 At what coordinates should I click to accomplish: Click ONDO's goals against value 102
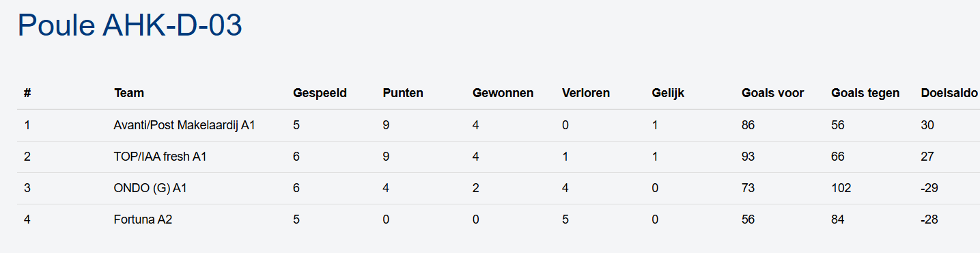[841, 188]
